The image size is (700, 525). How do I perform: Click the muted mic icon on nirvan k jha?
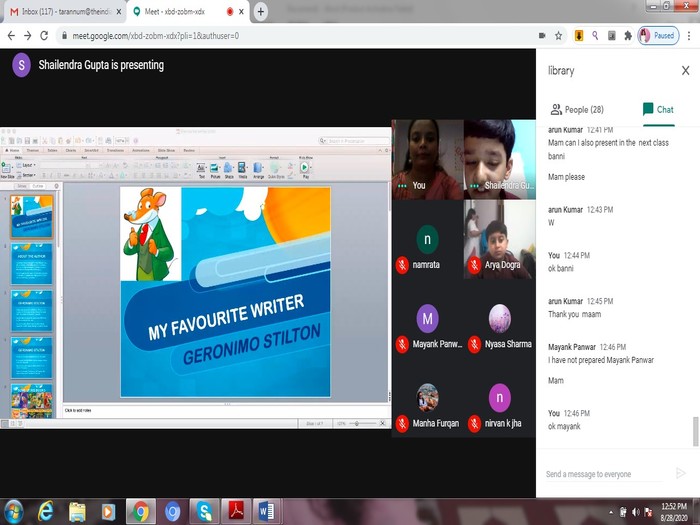(475, 424)
